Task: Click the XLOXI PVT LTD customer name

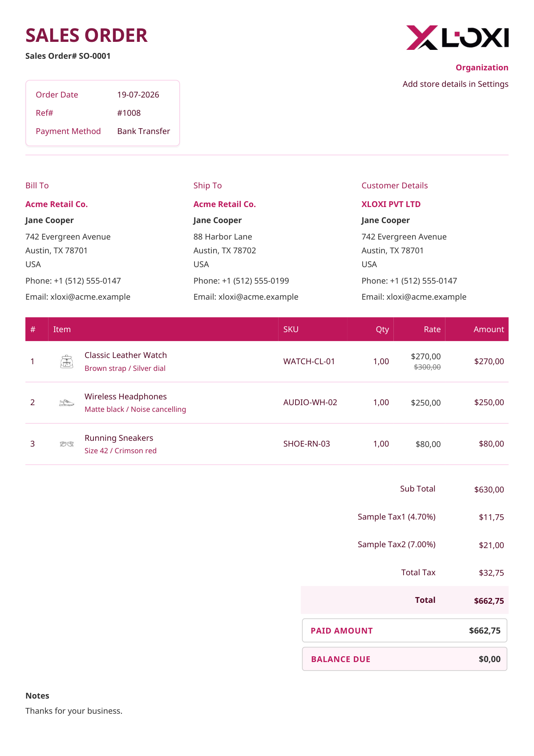Action: pyautogui.click(x=391, y=204)
